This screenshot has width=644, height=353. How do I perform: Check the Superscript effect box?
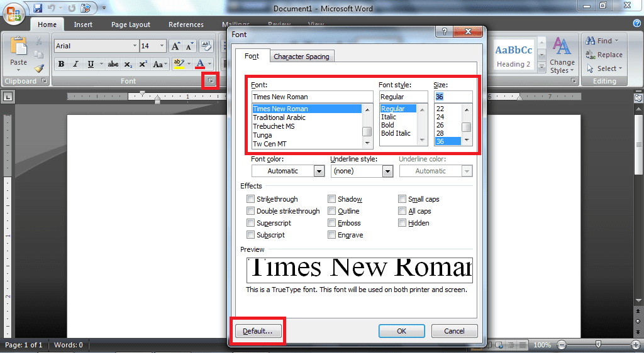tap(250, 222)
